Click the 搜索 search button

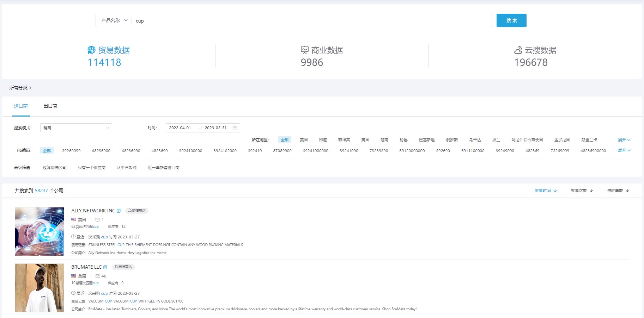[x=511, y=20]
